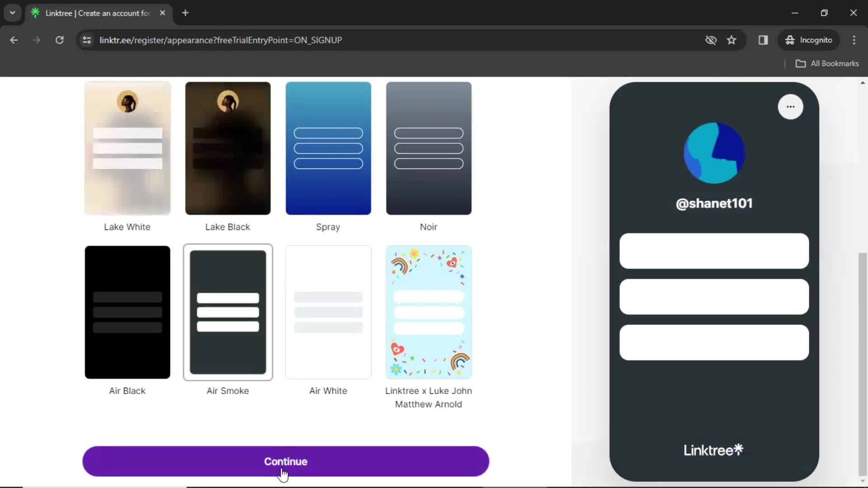
Task: Click the Air White label text
Action: pyautogui.click(x=328, y=391)
